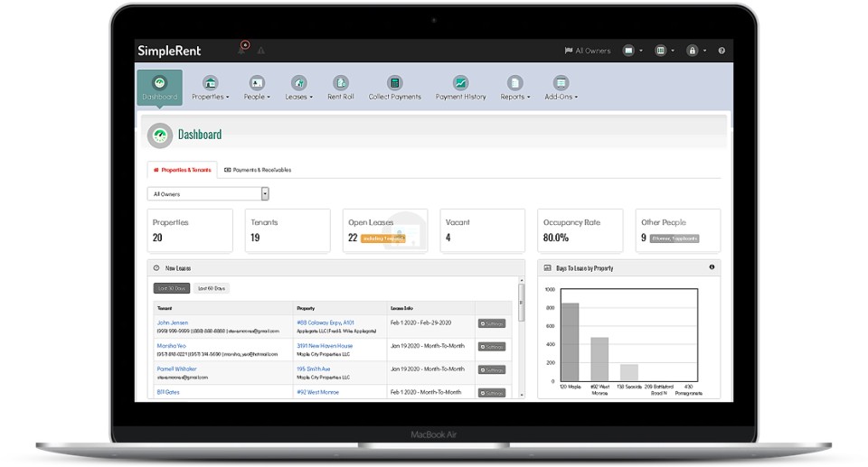Viewport: 868px width, 467px height.
Task: Click the clock icon beside New Leases
Action: tap(156, 267)
